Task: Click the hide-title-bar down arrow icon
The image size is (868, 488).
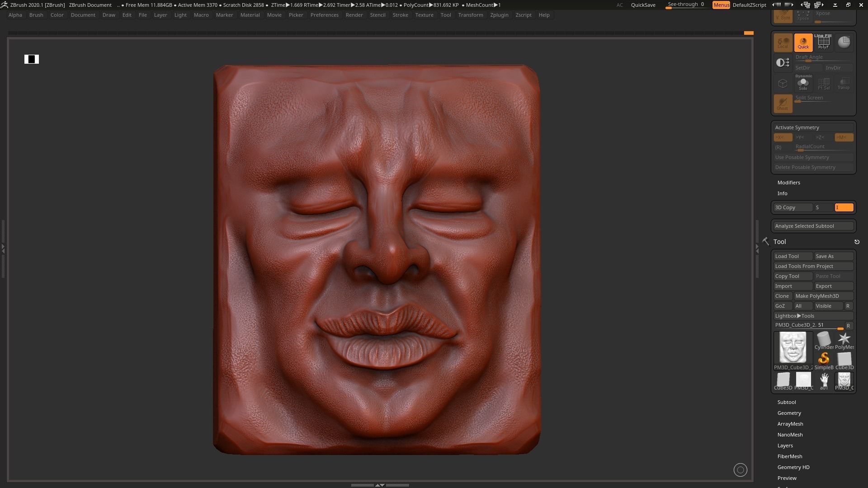Action: tap(835, 5)
